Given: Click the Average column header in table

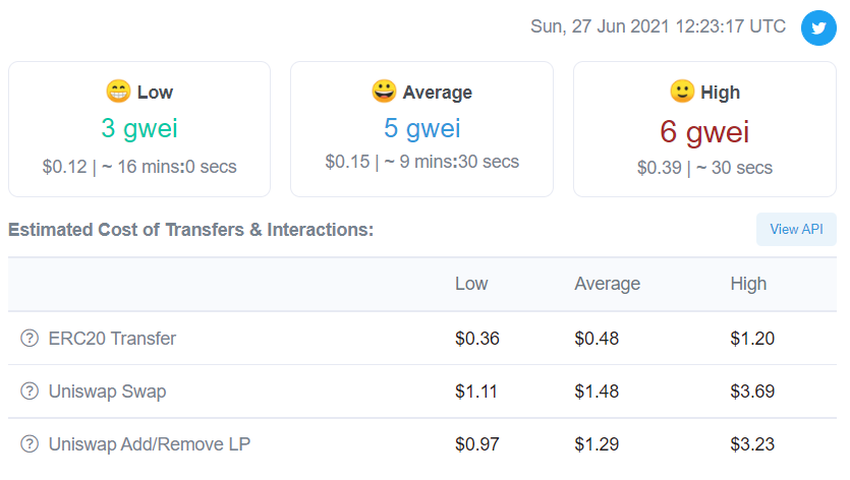Looking at the screenshot, I should (x=607, y=284).
